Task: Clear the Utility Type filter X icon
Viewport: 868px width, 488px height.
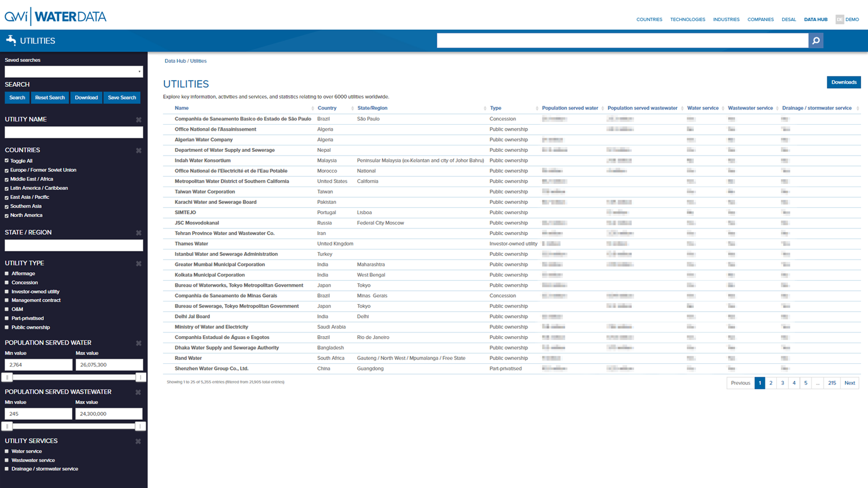Action: (138, 264)
